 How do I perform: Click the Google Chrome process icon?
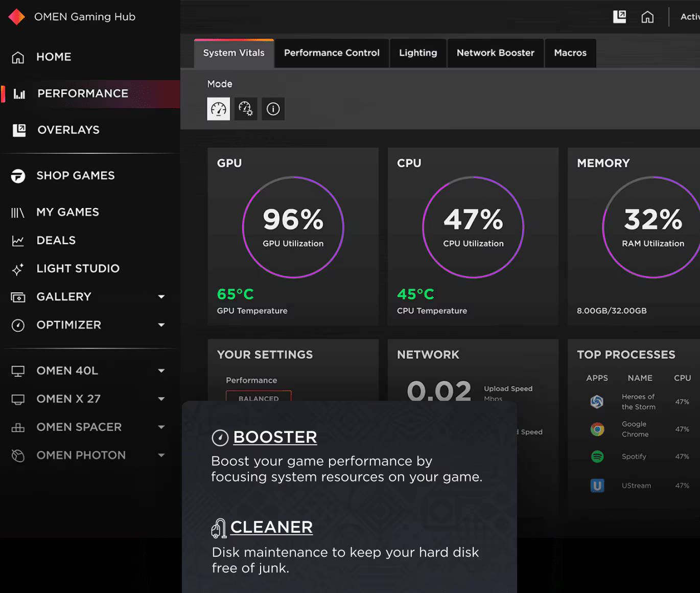click(x=597, y=429)
